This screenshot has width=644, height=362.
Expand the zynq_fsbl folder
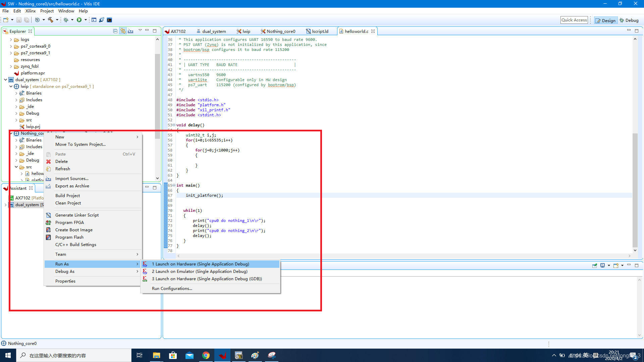tap(11, 66)
